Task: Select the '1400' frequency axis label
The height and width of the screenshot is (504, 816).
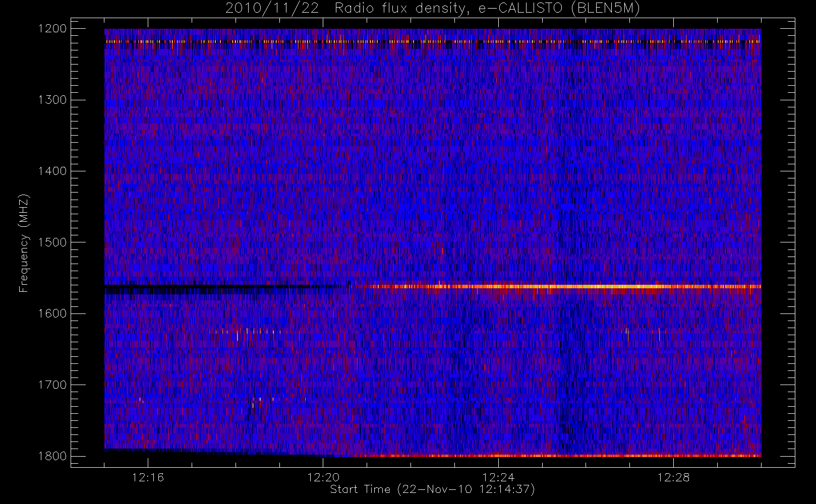Action: [x=52, y=171]
